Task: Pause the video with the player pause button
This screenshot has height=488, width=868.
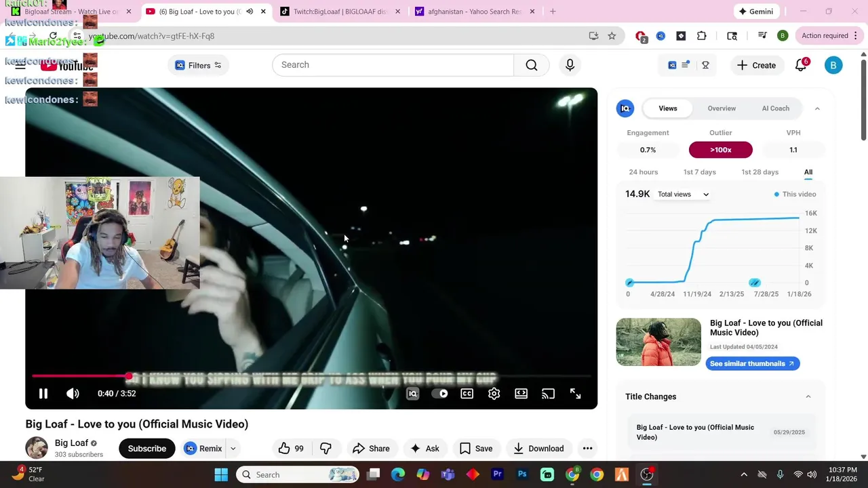Action: pyautogui.click(x=43, y=394)
